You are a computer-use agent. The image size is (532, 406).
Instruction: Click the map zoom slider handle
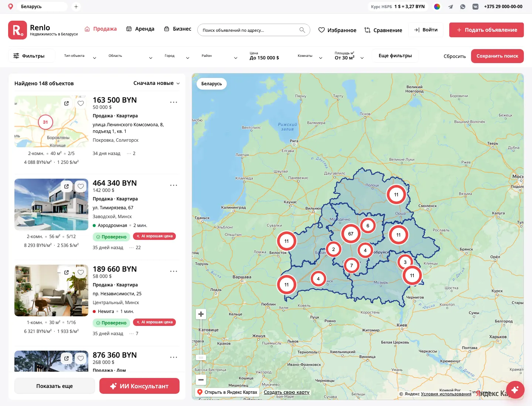pyautogui.click(x=201, y=357)
